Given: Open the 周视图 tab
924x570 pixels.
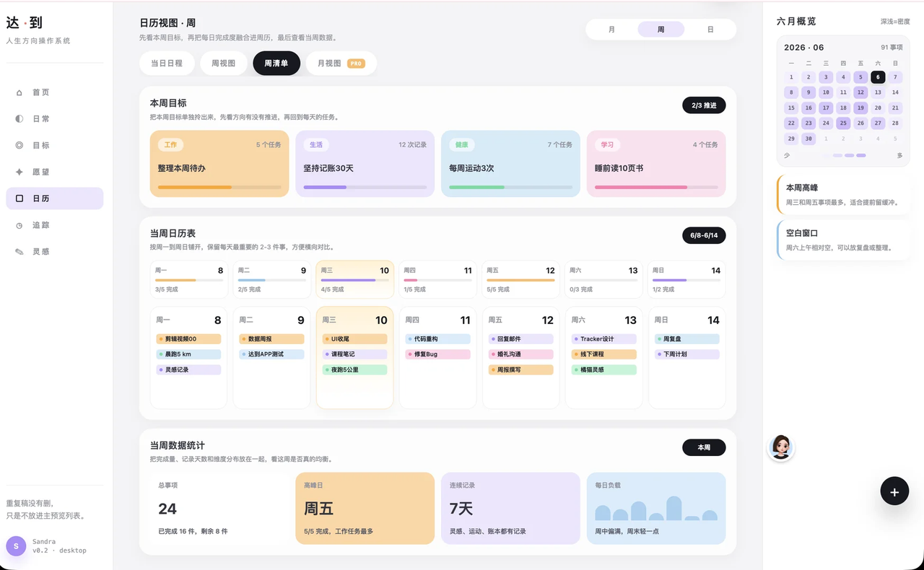Looking at the screenshot, I should pos(223,63).
